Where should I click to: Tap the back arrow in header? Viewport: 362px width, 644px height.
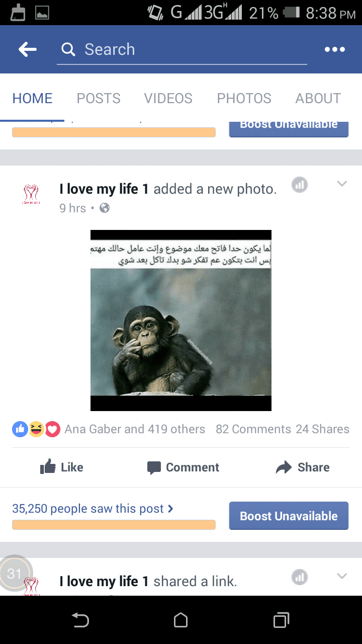(28, 49)
